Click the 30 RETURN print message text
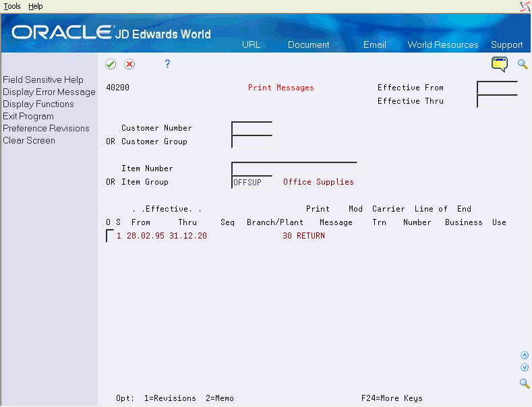 point(303,236)
